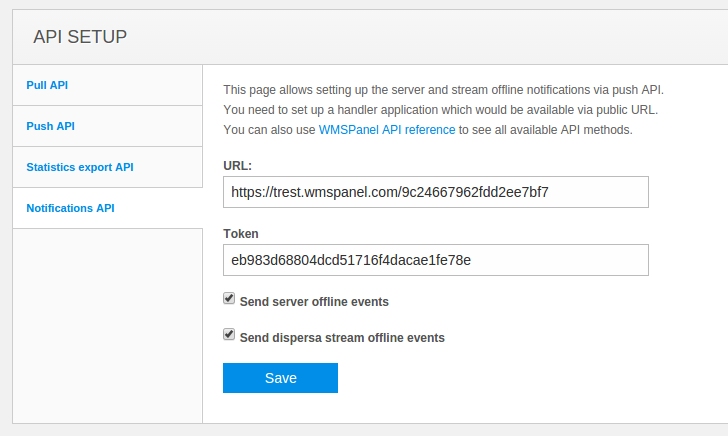Click the "URL:" field label
This screenshot has width=728, height=436.
point(237,165)
